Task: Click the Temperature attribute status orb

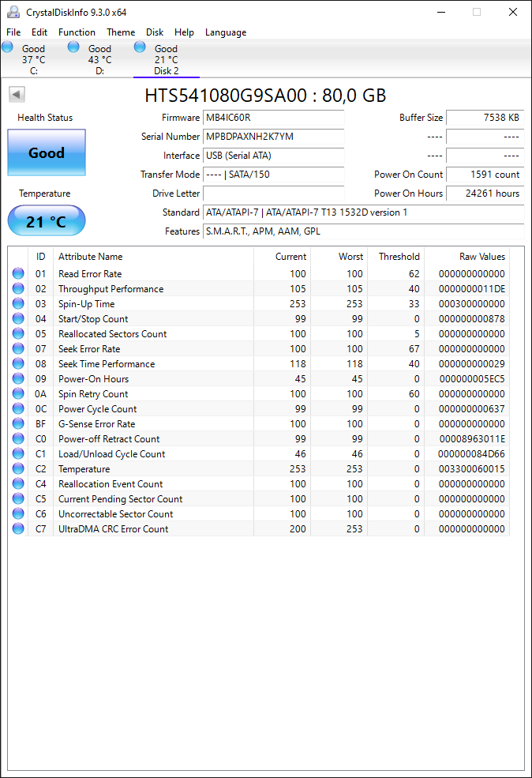Action: pyautogui.click(x=18, y=468)
